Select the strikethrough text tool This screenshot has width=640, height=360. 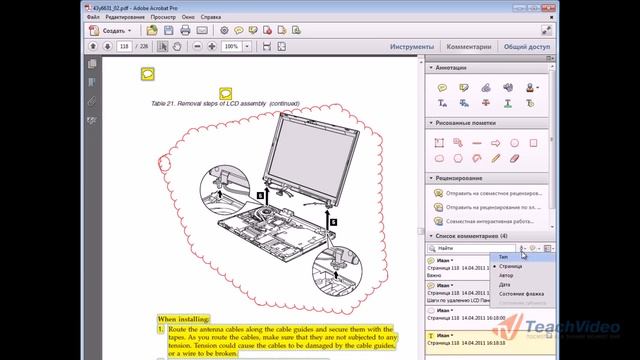pos(486,103)
